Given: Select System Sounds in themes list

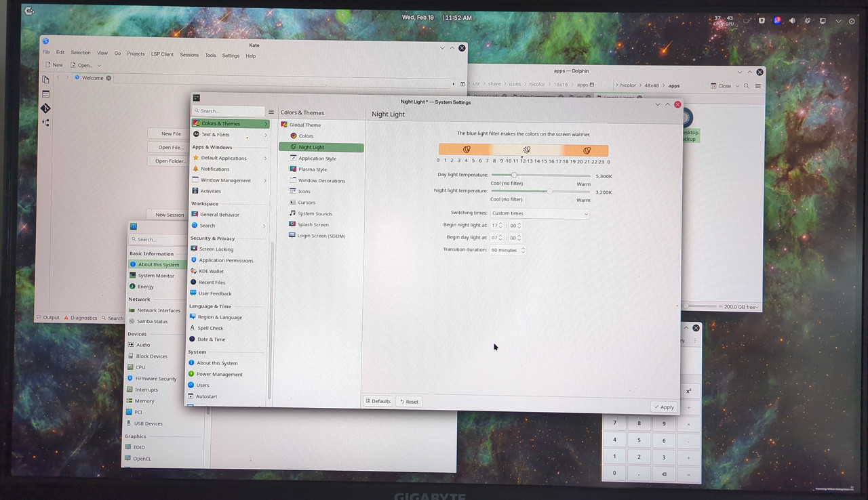Looking at the screenshot, I should point(321,213).
